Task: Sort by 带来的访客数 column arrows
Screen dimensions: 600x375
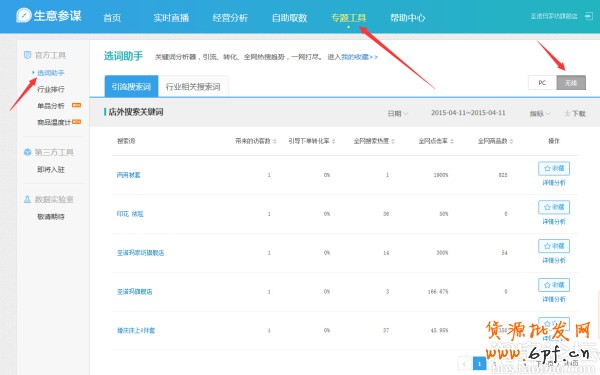Action: 275,141
